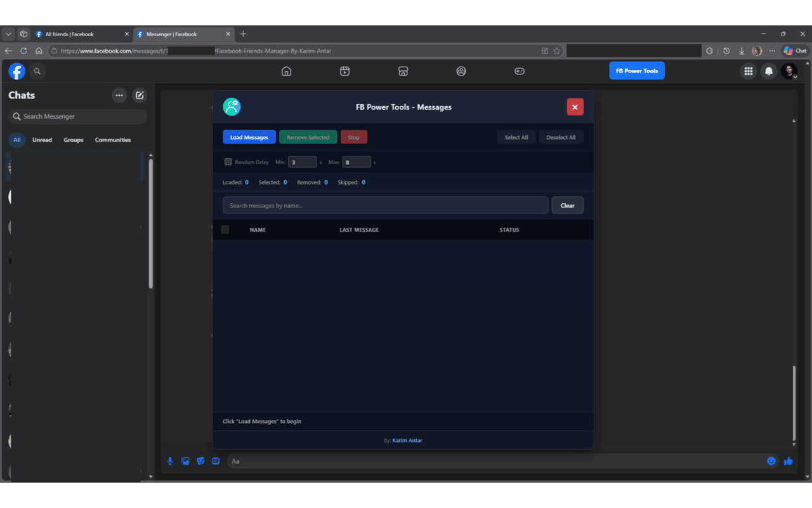This screenshot has width=812, height=508.
Task: Click the Chats heading
Action: click(x=22, y=95)
